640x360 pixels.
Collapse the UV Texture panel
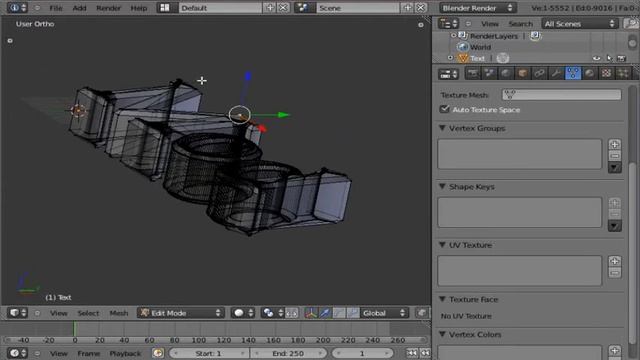tap(442, 245)
